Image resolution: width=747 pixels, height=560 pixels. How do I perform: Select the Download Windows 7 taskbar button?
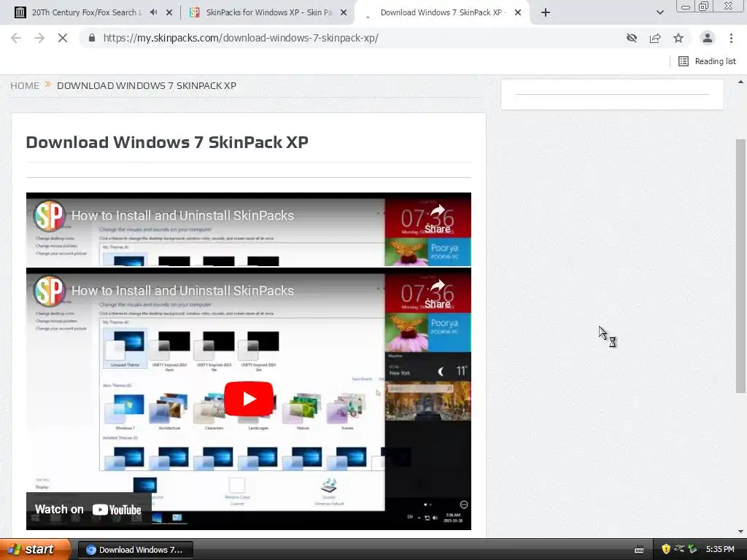135,550
